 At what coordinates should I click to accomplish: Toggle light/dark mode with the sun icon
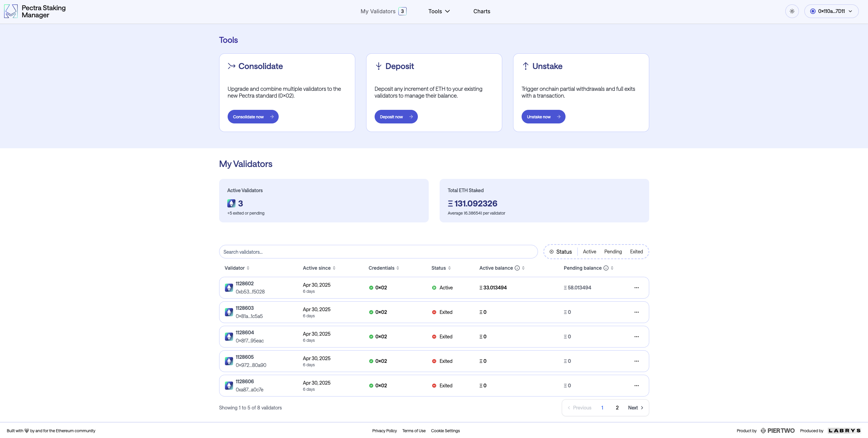coord(792,11)
